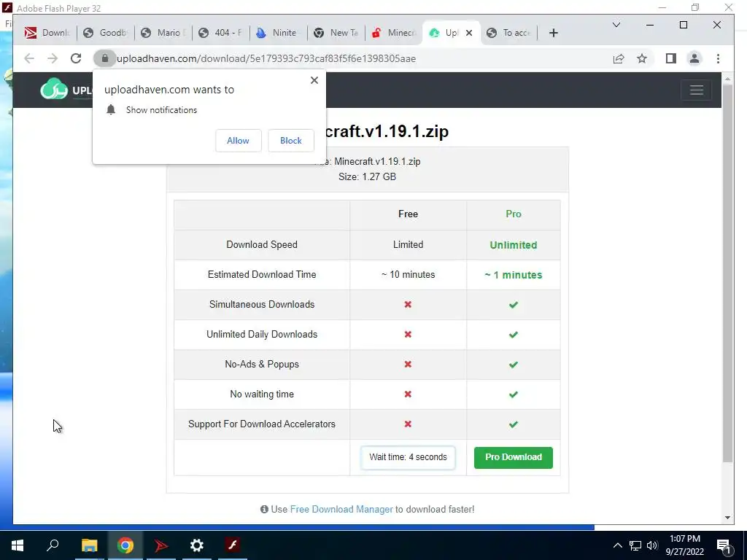Reload the uploadhaven page

(76, 58)
